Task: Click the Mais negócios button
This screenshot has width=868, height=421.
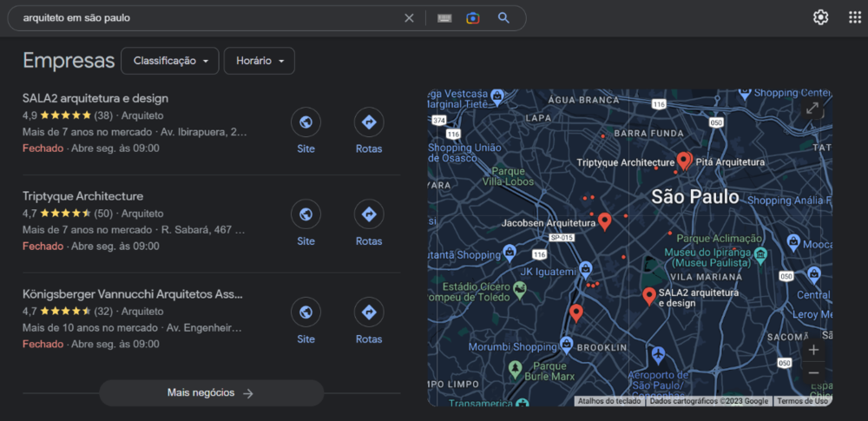Action: point(211,393)
